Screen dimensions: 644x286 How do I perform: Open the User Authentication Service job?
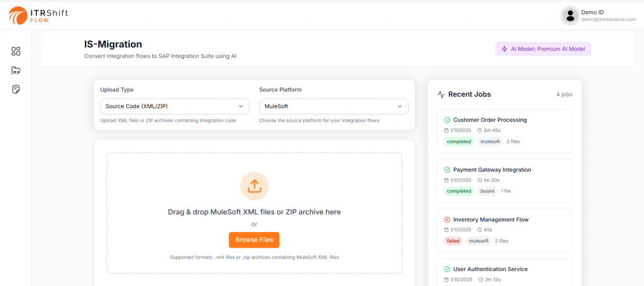[490, 269]
